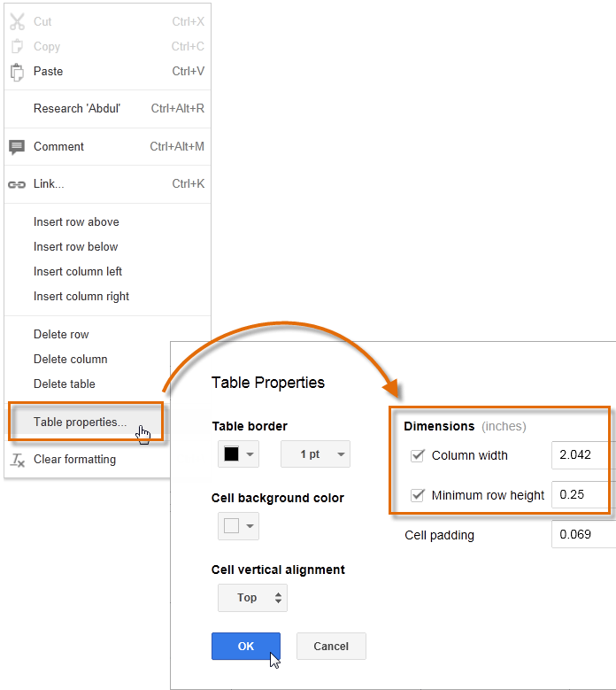
Task: Click the Cut scissors icon
Action: point(17,21)
